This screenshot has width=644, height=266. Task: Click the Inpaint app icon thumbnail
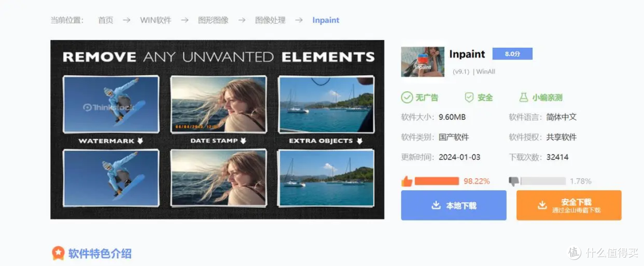(x=423, y=61)
